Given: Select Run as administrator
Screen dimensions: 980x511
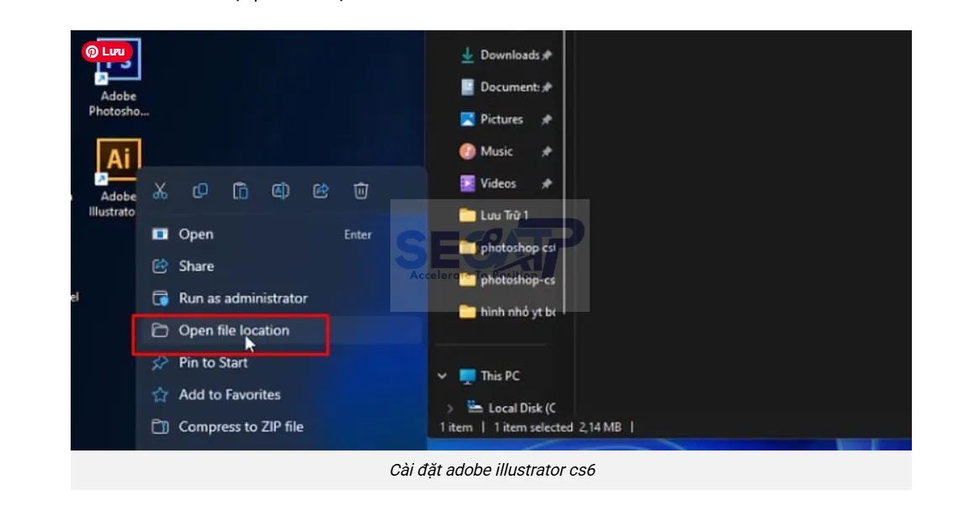Looking at the screenshot, I should click(x=242, y=298).
